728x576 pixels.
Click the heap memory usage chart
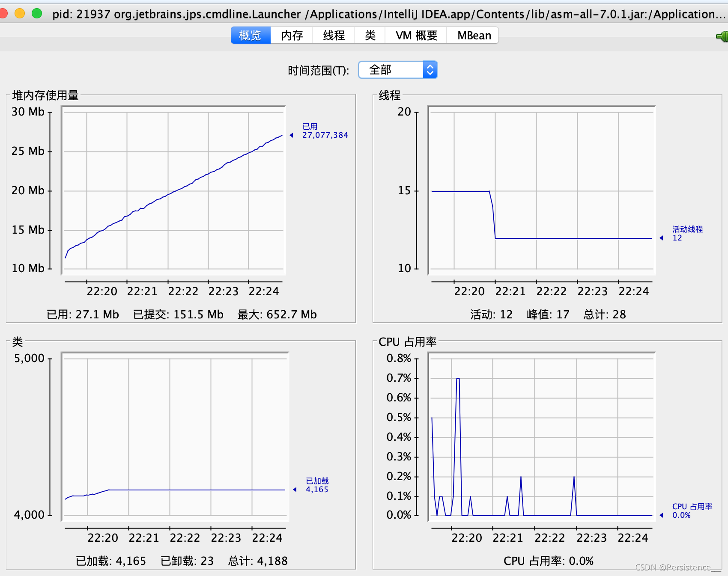coord(173,190)
